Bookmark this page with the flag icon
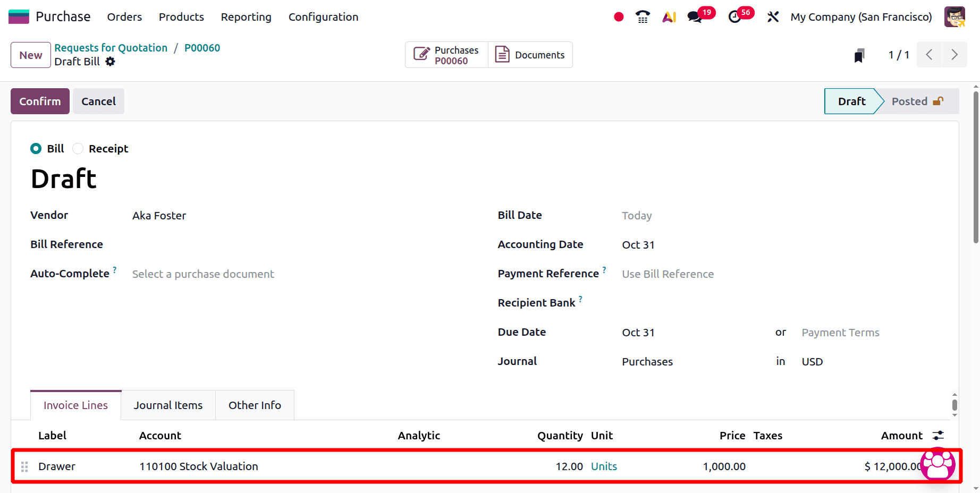 tap(859, 55)
